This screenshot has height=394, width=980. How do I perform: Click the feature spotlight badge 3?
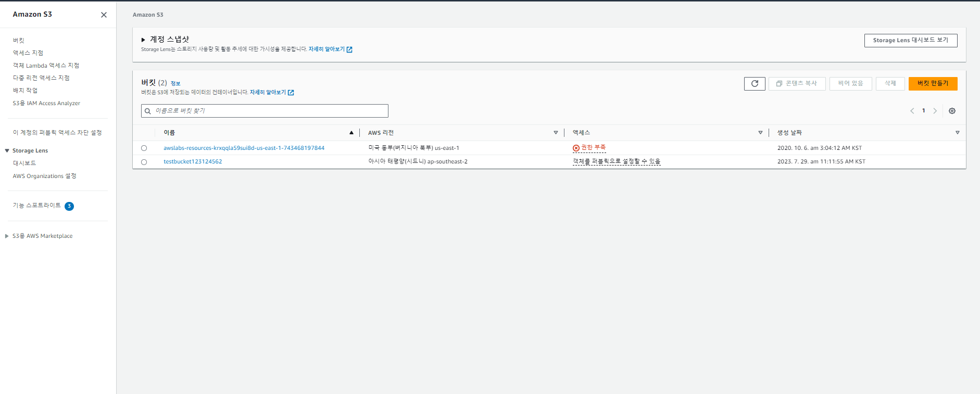point(69,206)
